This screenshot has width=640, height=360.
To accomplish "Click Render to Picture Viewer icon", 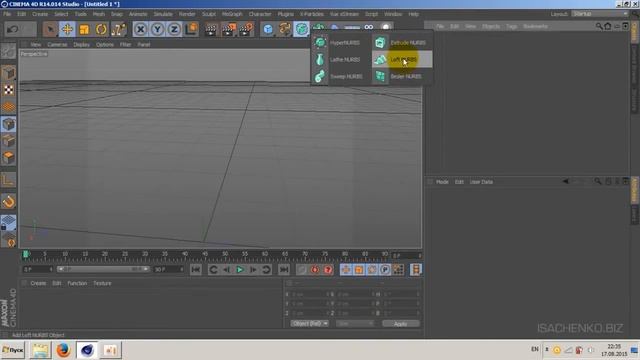I will coord(229,29).
